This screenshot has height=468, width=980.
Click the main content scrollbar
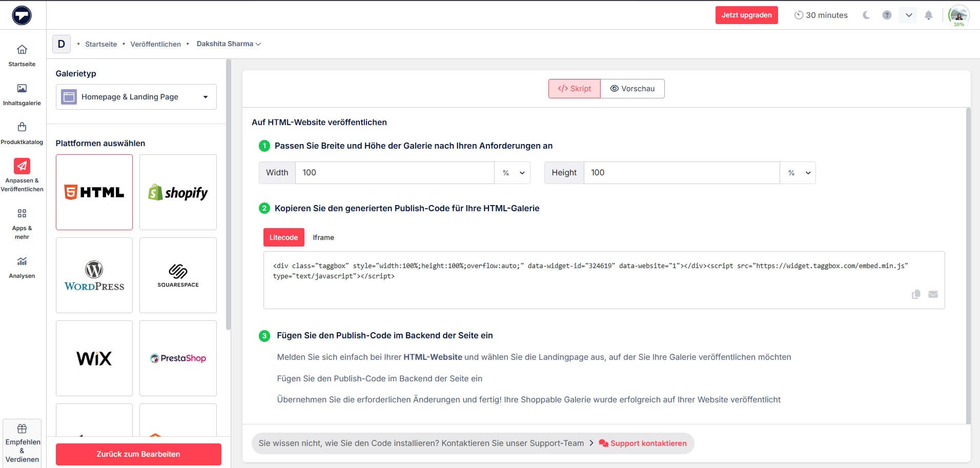click(x=968, y=266)
